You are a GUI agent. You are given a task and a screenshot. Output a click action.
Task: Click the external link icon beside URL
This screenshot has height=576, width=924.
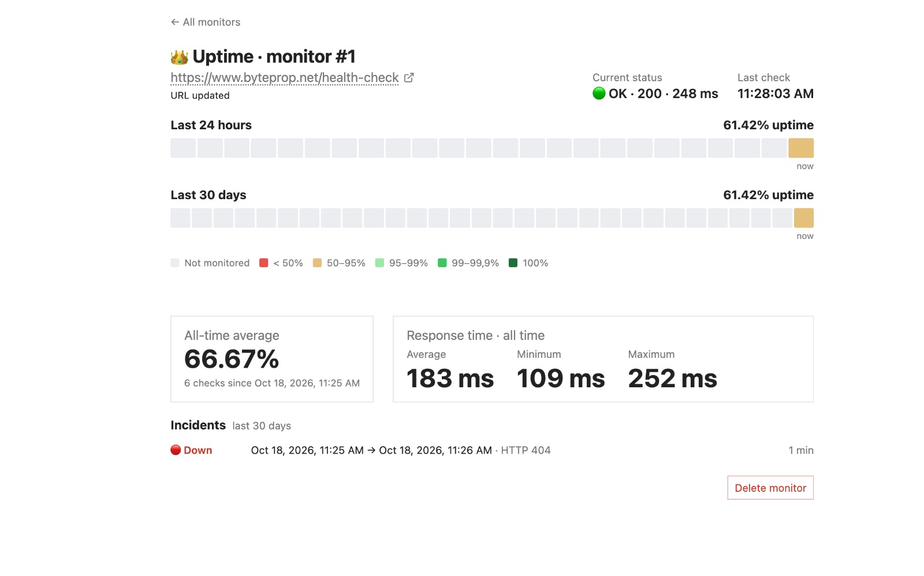coord(409,77)
